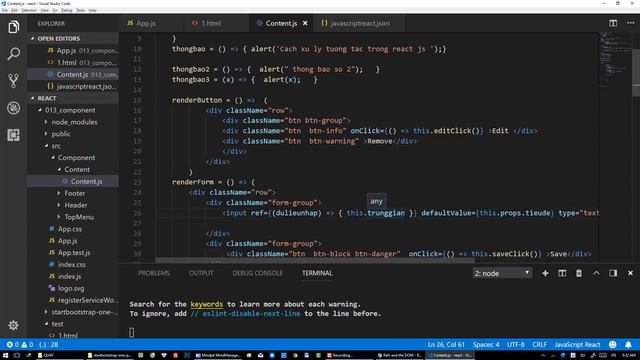Maximize panel size with up chevron

(x=596, y=273)
